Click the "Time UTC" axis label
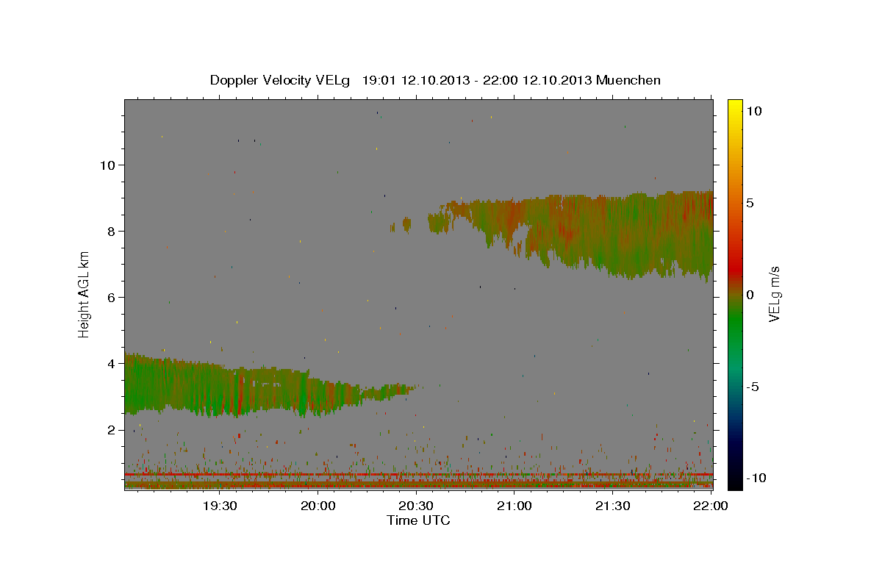The image size is (882, 588). pos(418,520)
